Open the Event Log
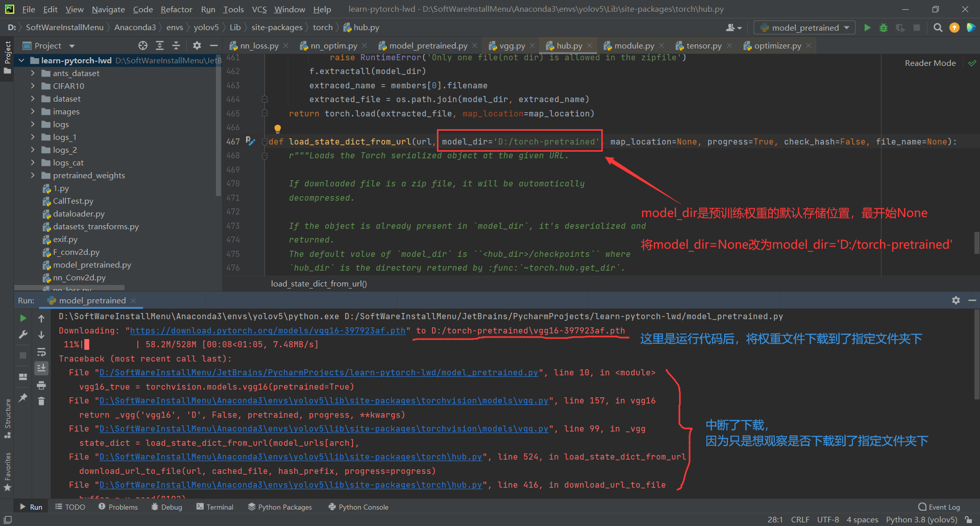The width and height of the screenshot is (980, 526). 939,507
